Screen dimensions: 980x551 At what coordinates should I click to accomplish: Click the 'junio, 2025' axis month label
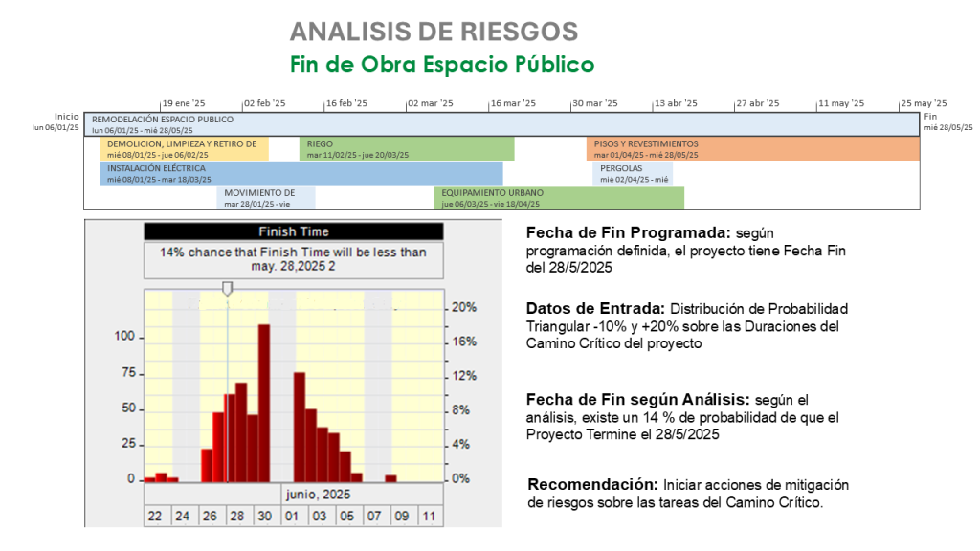318,495
